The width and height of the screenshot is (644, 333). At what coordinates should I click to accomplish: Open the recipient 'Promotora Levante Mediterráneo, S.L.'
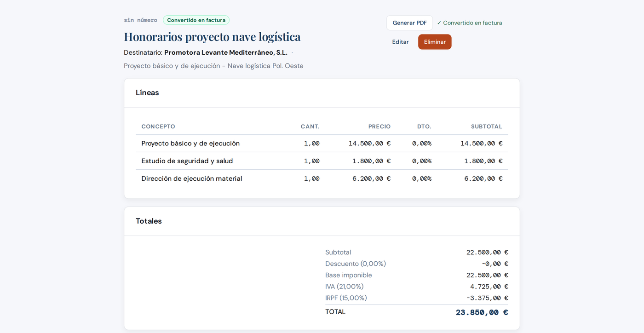226,52
